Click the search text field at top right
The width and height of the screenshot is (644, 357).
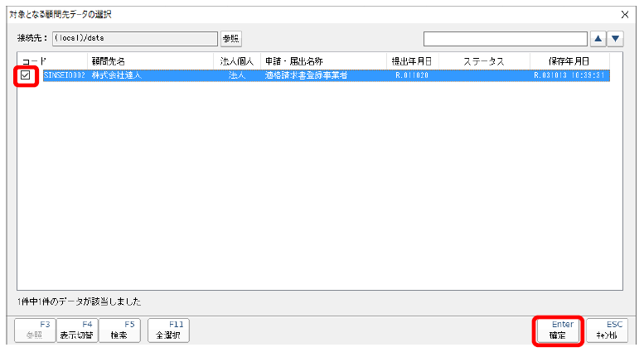[x=504, y=38]
